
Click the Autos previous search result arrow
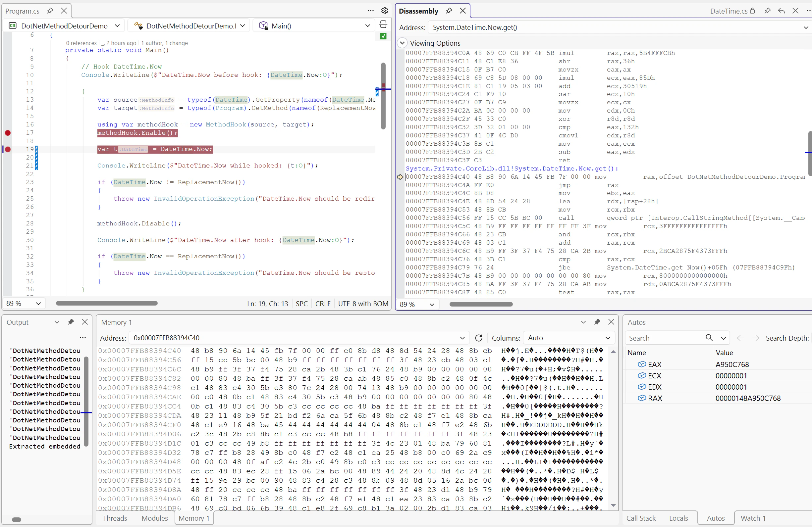coord(740,338)
